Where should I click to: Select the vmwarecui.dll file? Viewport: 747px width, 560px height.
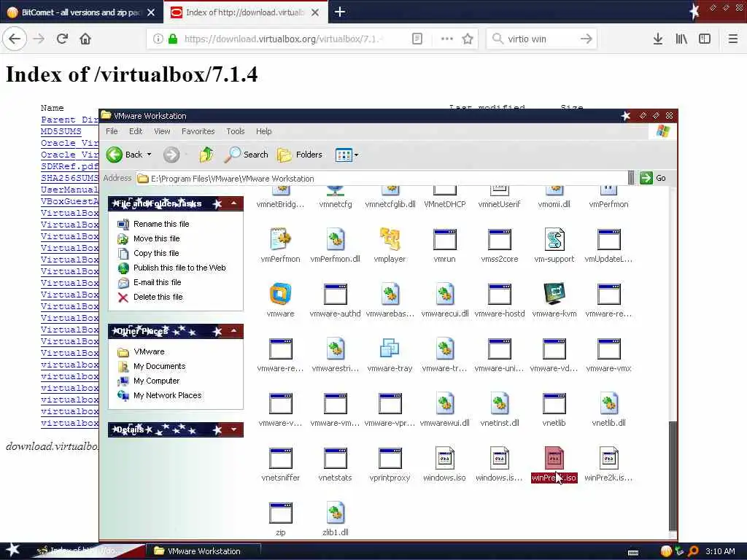[x=444, y=294]
